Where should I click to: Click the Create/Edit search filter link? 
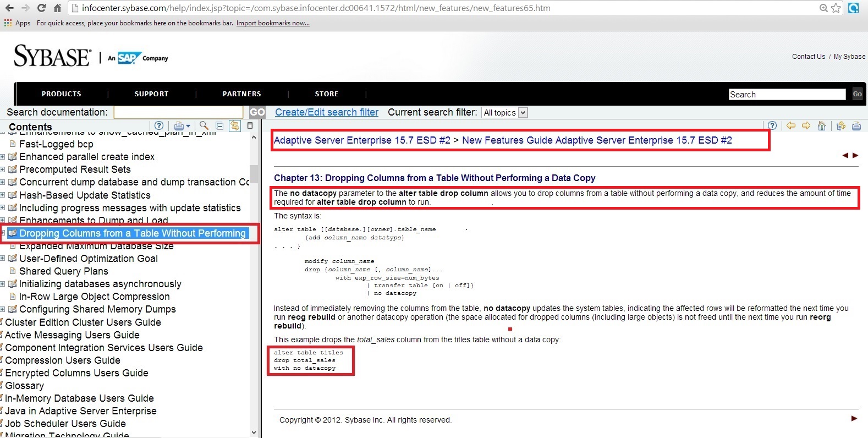coord(327,112)
